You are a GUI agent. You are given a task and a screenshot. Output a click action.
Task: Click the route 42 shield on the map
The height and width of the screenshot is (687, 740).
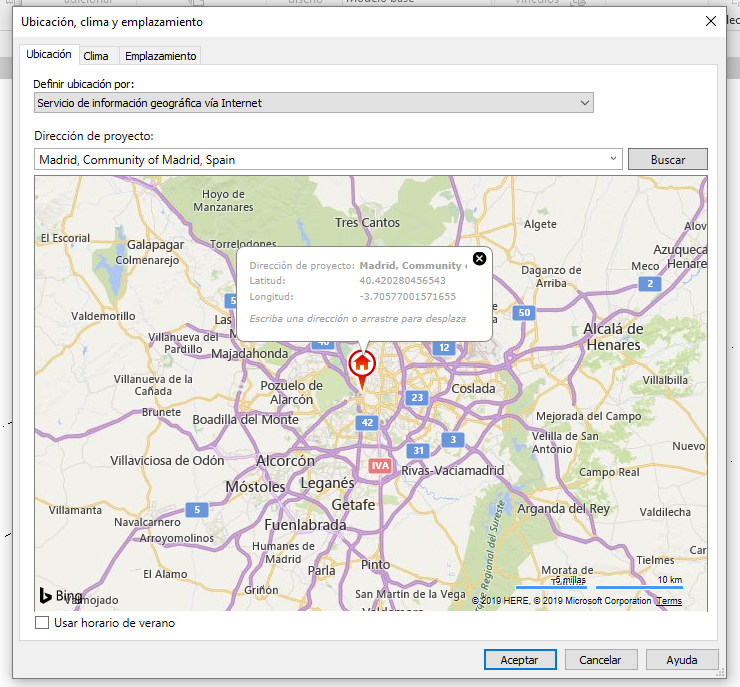[367, 422]
